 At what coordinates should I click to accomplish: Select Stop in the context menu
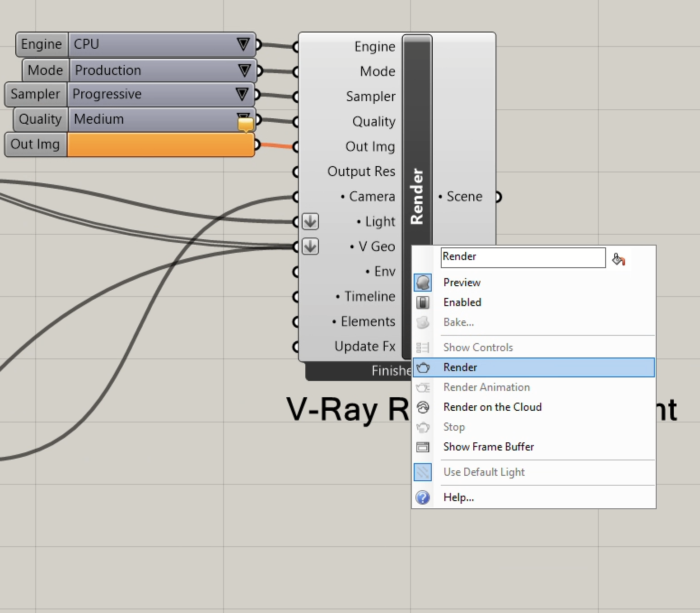coord(534,427)
